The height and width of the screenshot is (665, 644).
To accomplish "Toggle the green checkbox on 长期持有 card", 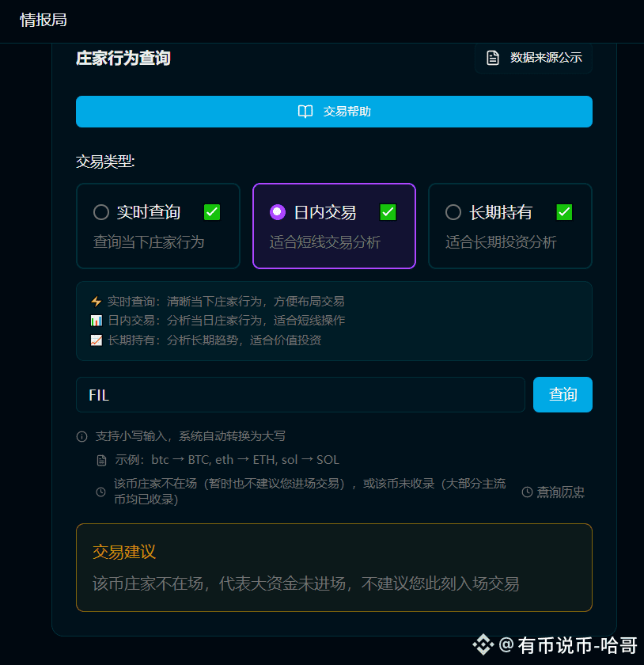I will click(x=564, y=212).
